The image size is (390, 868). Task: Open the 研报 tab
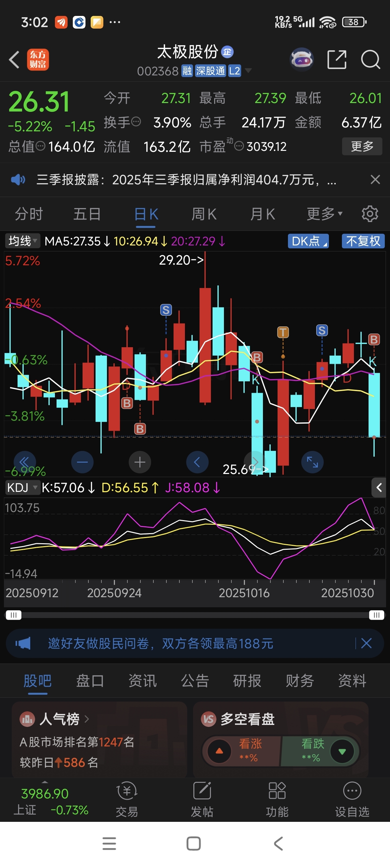tap(247, 681)
